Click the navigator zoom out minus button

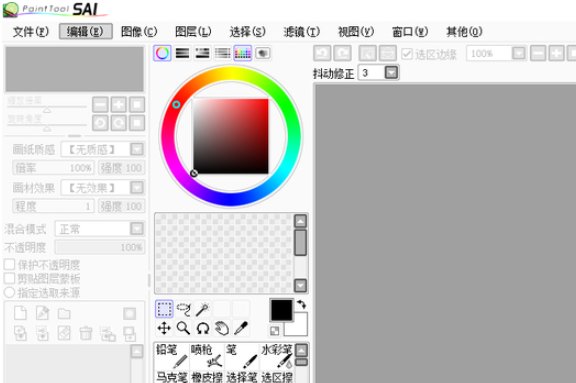100,104
